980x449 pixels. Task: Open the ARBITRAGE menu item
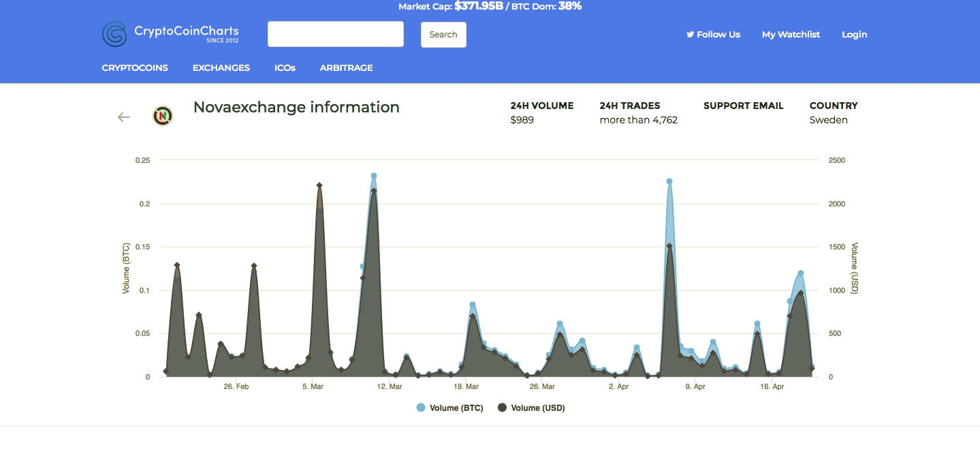[346, 67]
